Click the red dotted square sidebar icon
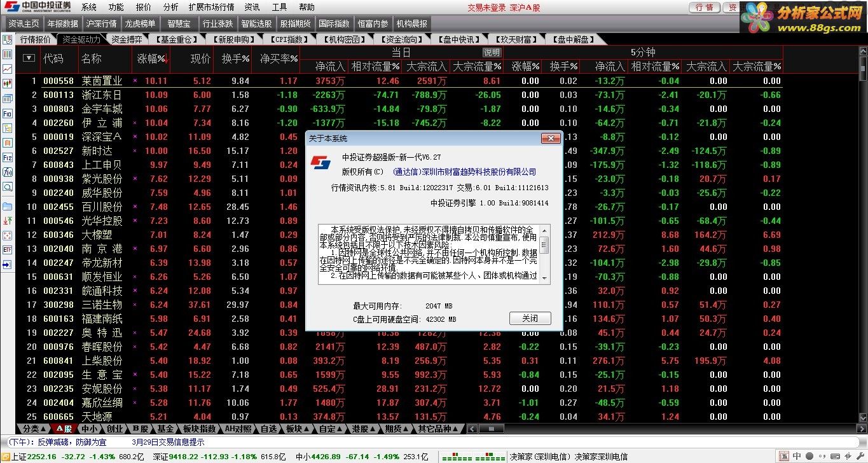Image resolution: width=868 pixels, height=463 pixels. coord(8,235)
